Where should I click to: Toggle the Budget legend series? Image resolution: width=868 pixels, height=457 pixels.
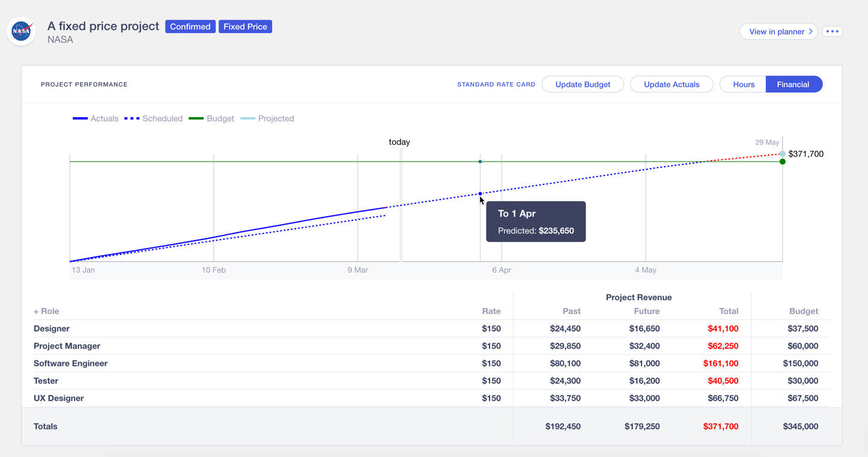[x=211, y=118]
